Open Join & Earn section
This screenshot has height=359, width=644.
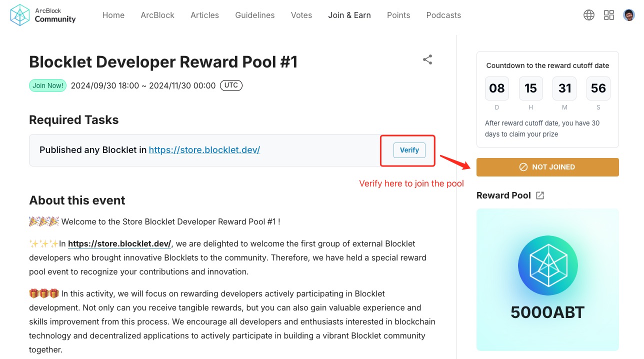pyautogui.click(x=349, y=15)
